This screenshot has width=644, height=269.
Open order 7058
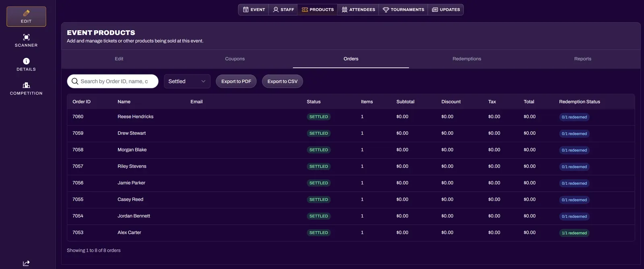point(78,150)
